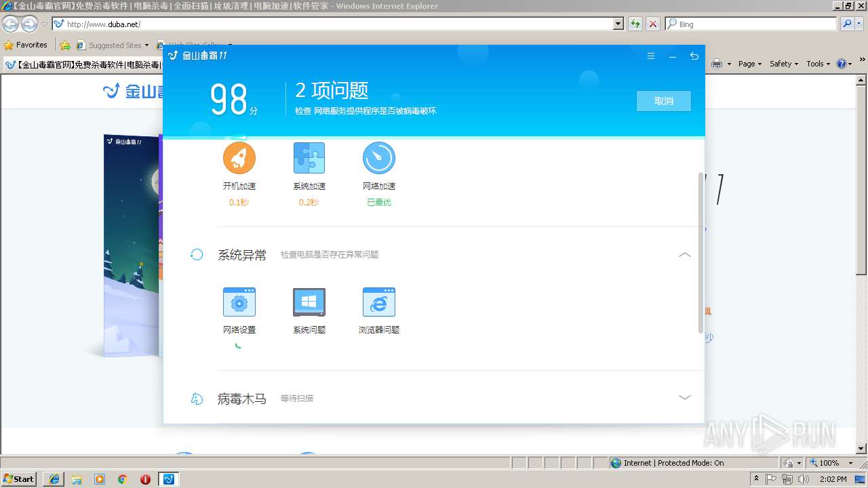This screenshot has height=488, width=868.
Task: Click the 网络加速 gauge icon
Action: coord(379,158)
